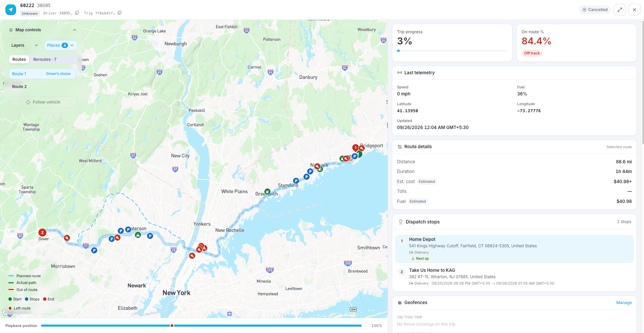Open the Places dropdown with the 4 badge
644x333 pixels.
click(61, 45)
